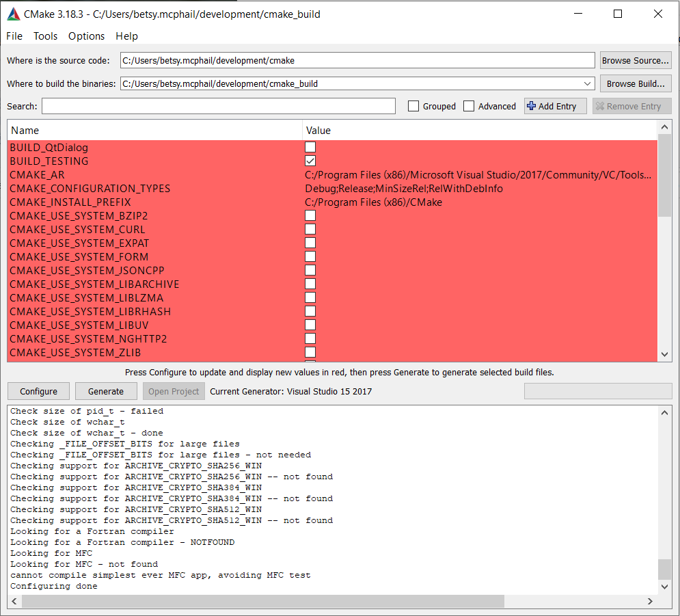Select CMAKE_INSTALL_PREFIX entry name
680x616 pixels.
coord(70,202)
